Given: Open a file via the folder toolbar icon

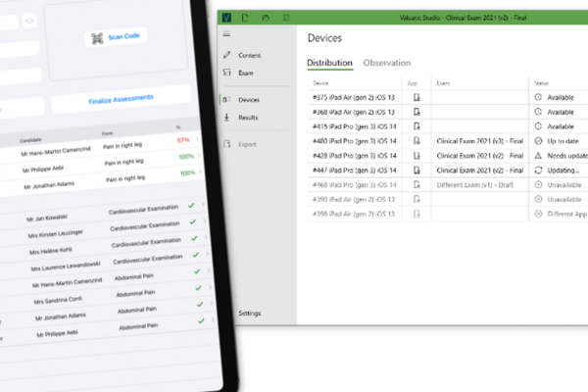Looking at the screenshot, I should [x=266, y=18].
